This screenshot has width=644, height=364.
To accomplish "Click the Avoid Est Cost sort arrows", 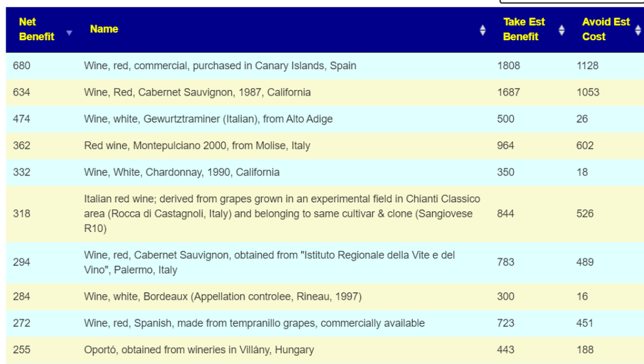I will click(x=638, y=30).
